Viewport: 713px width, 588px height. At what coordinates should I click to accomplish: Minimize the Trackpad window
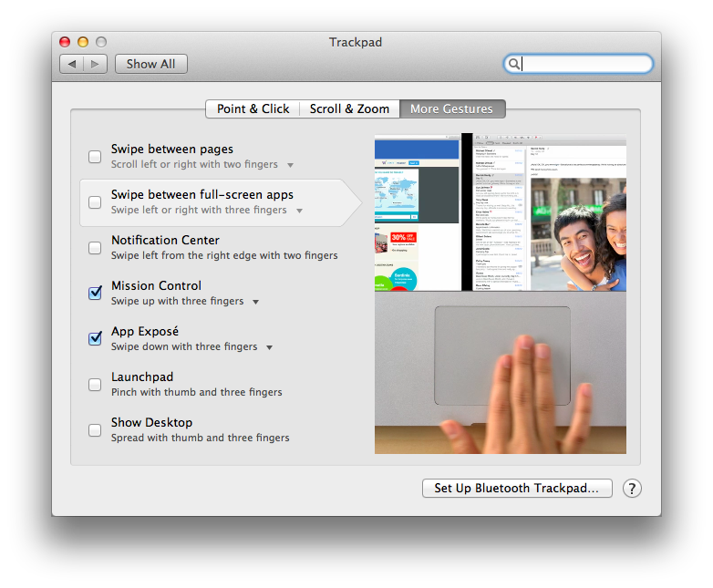(83, 42)
